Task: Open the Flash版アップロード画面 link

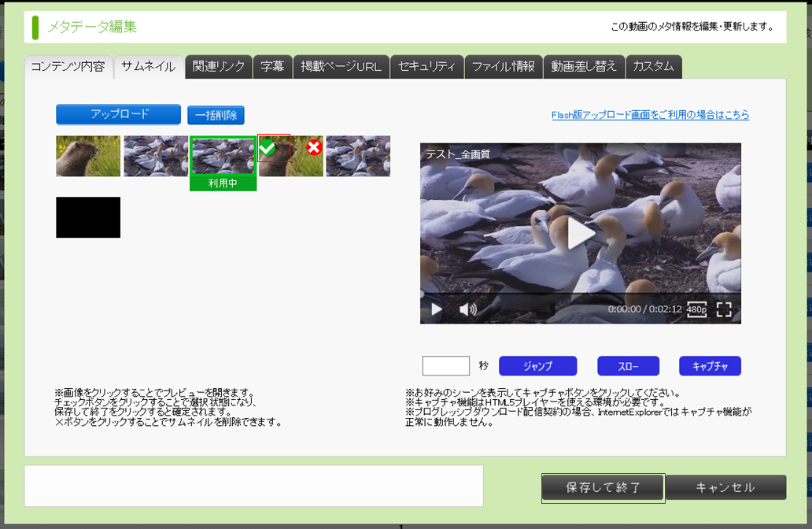Action: tap(650, 115)
